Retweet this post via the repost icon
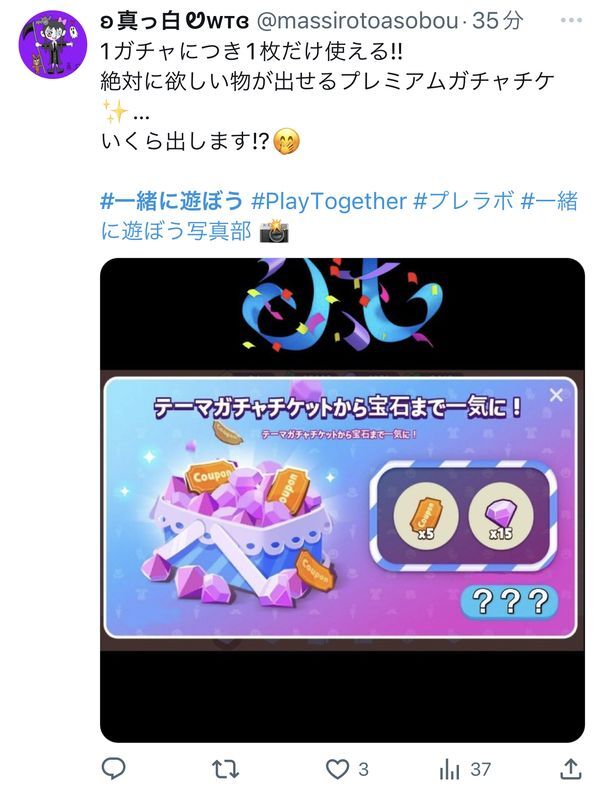 (225, 769)
